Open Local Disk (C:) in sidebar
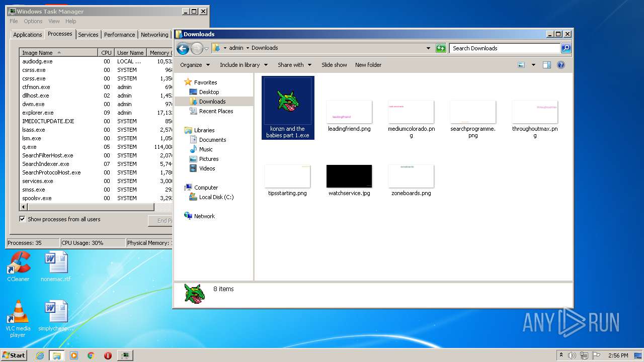644x362 pixels. 216,197
